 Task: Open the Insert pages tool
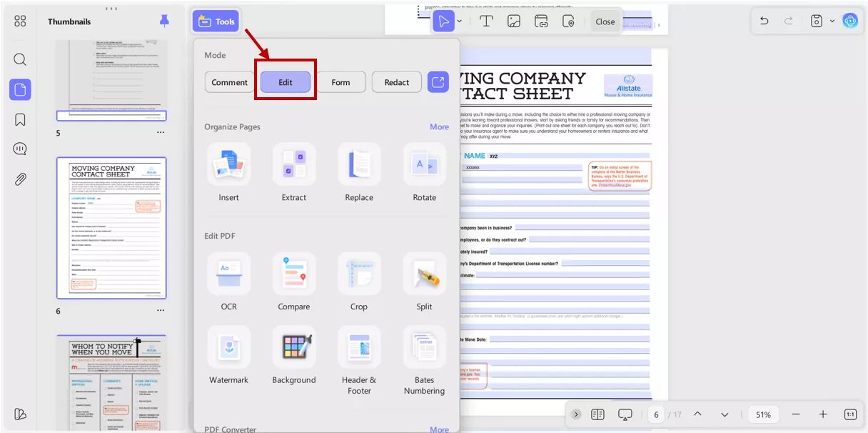229,172
